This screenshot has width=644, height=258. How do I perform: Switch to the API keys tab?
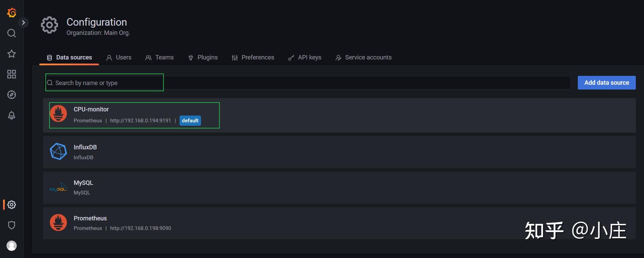[x=304, y=57]
